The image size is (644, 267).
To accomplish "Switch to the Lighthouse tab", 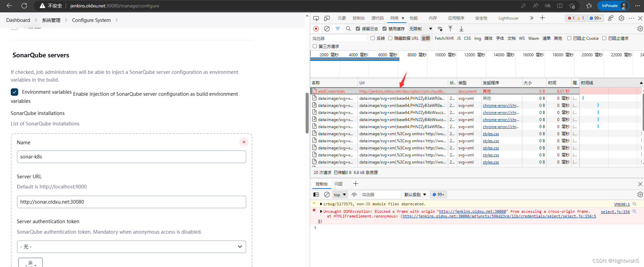I will pyautogui.click(x=508, y=18).
